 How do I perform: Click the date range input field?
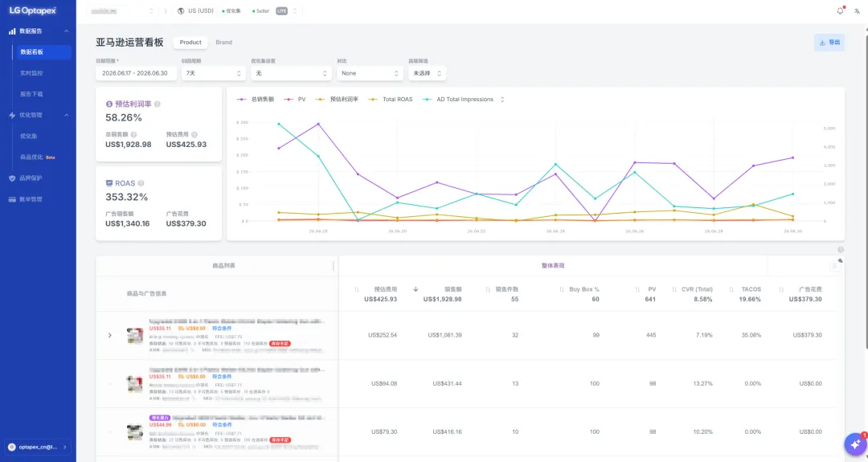point(136,73)
